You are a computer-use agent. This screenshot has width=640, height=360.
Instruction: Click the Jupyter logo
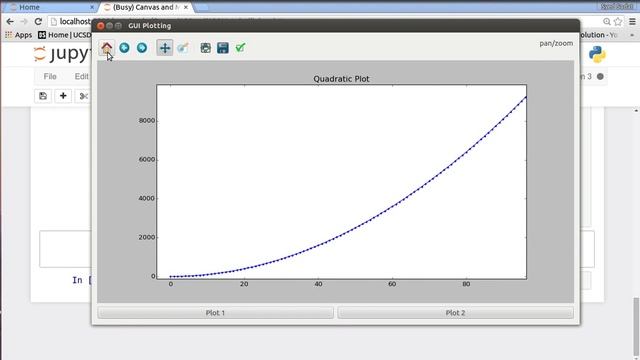(x=62, y=54)
